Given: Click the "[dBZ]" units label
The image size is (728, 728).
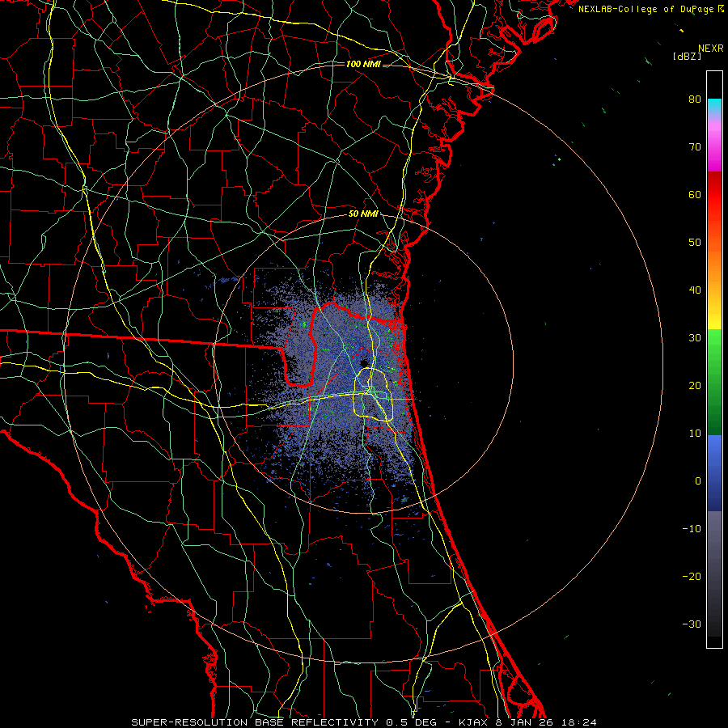Looking at the screenshot, I should pos(687,57).
